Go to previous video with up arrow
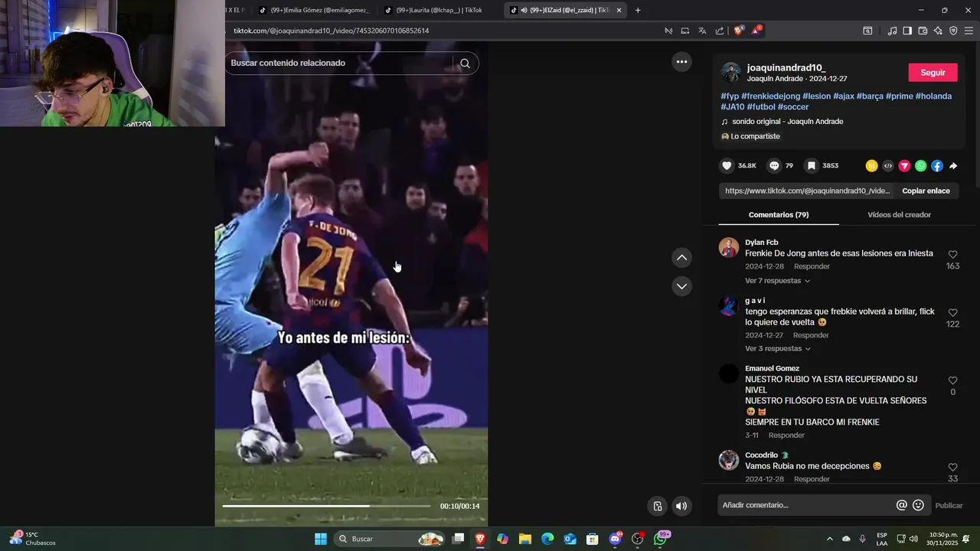 [x=681, y=258]
